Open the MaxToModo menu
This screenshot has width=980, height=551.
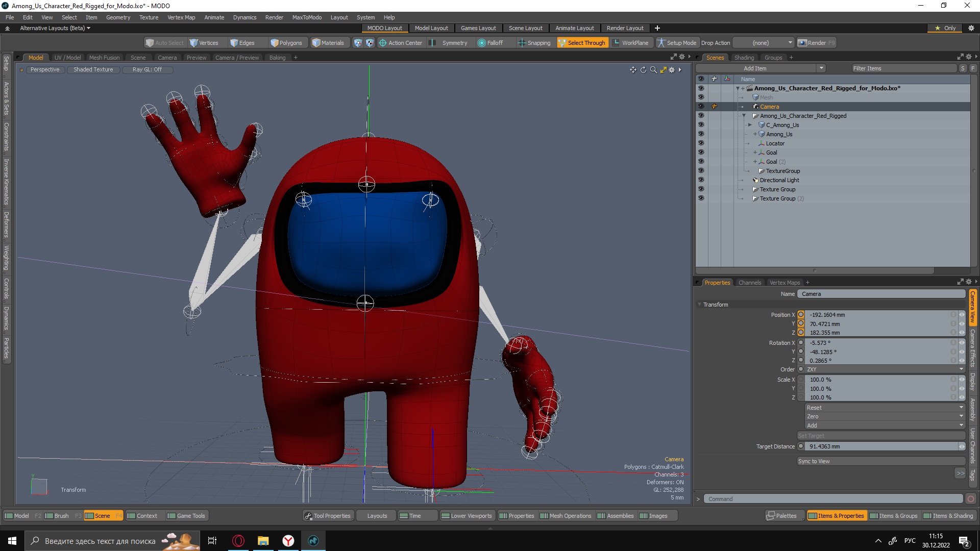307,17
